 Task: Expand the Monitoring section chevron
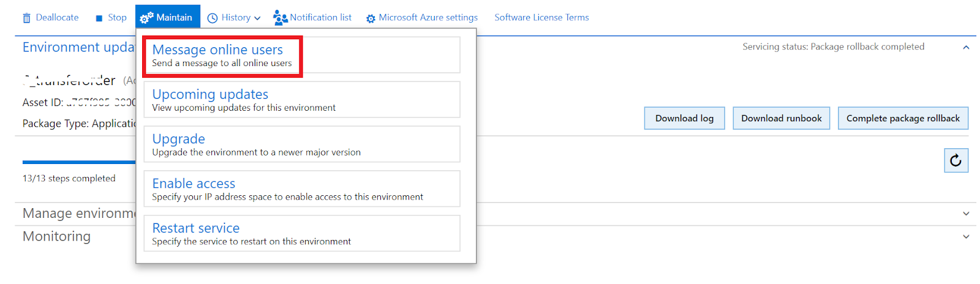click(x=966, y=237)
